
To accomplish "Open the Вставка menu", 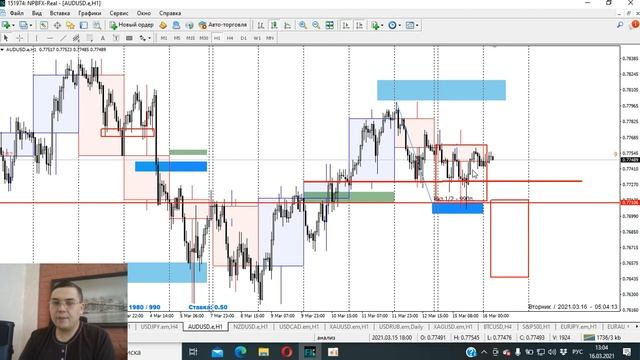I will pos(60,13).
